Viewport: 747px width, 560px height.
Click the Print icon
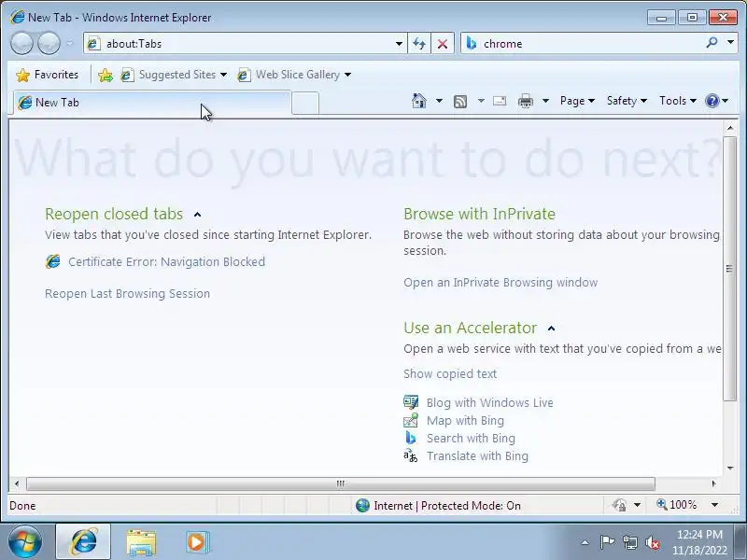[526, 101]
